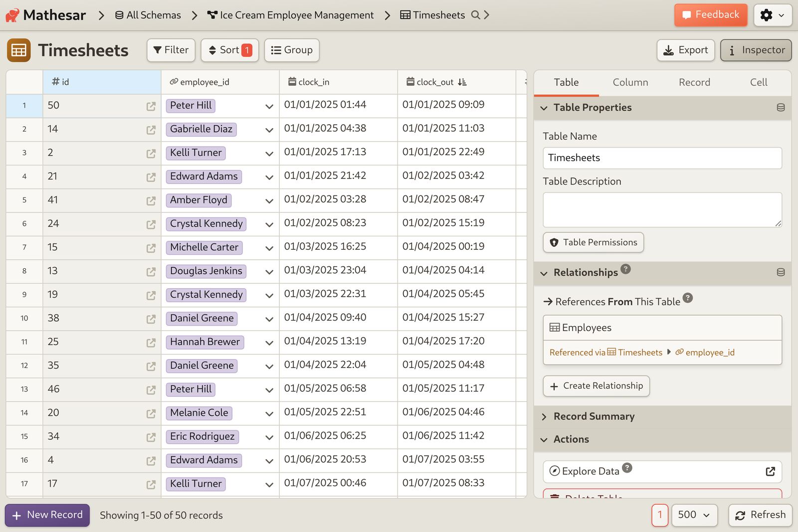Open the settings gear menu
The height and width of the screenshot is (532, 798).
pyautogui.click(x=773, y=15)
